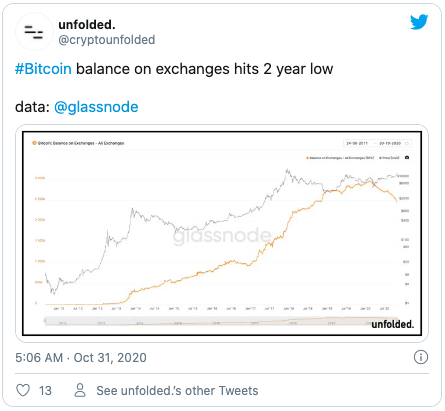Like the tweet with the heart icon
Viewport: 445px width, 411px height.
coord(23,390)
